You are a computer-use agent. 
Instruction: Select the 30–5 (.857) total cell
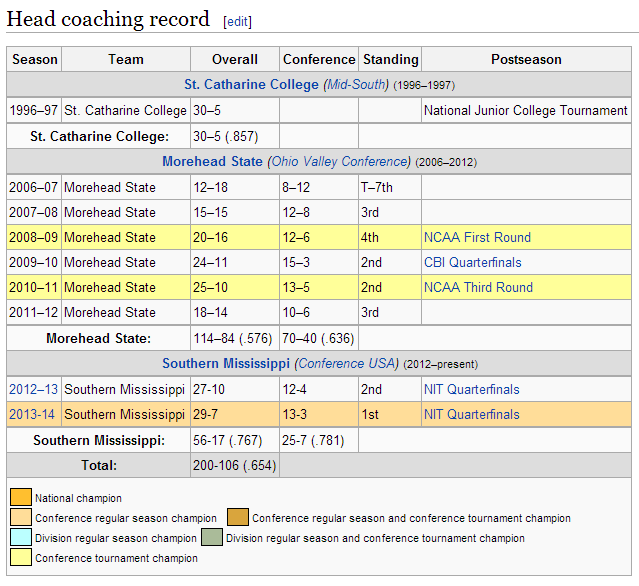point(235,136)
